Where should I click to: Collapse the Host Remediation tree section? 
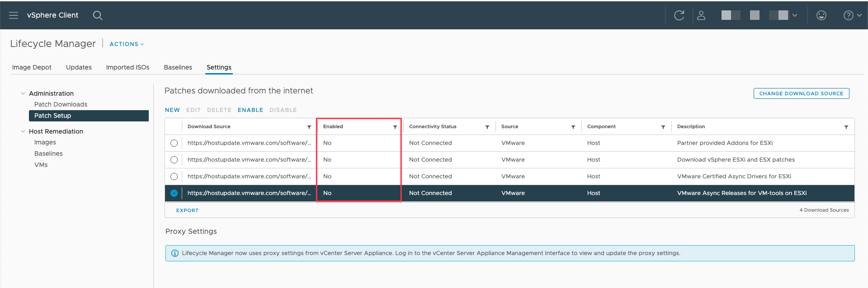coord(23,131)
